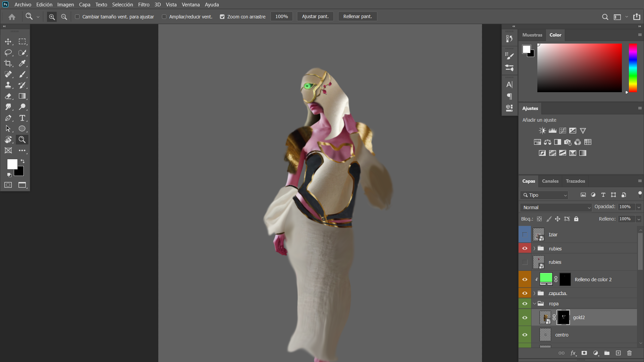Show the Iziar layer
The height and width of the screenshot is (362, 644).
pyautogui.click(x=525, y=235)
